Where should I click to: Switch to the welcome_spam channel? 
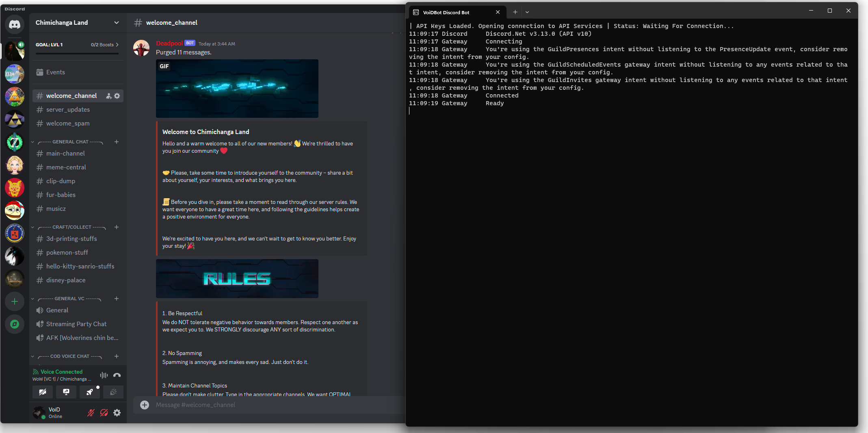click(x=78, y=123)
